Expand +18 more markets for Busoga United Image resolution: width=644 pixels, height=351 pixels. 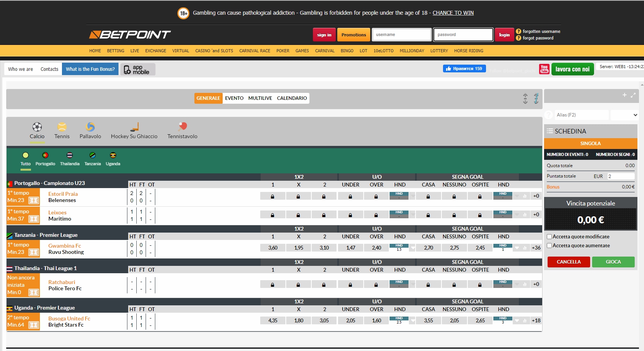536,320
